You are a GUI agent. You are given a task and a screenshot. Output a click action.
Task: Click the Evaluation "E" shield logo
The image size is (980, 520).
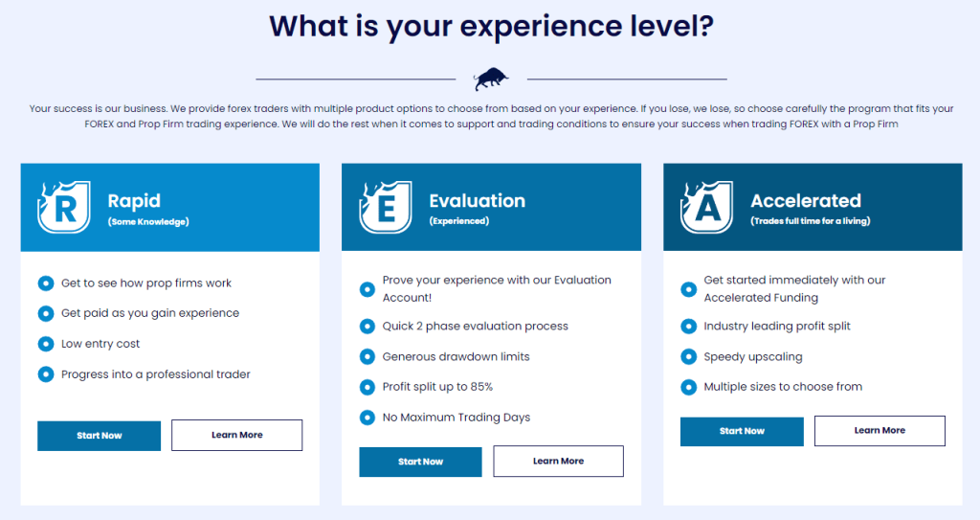[386, 207]
